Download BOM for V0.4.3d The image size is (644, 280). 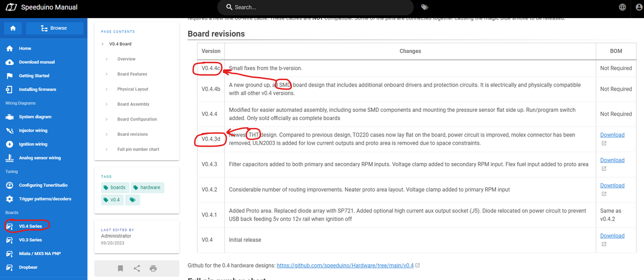click(612, 135)
